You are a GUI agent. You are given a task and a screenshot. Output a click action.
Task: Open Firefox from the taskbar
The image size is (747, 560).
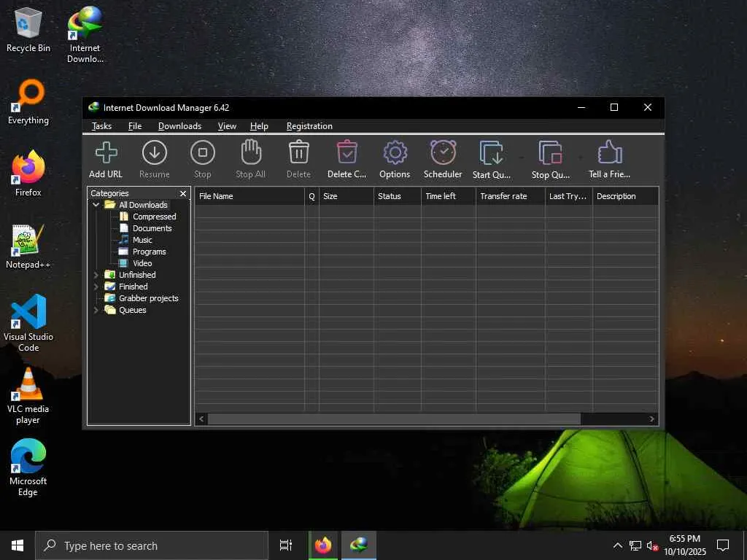click(x=322, y=545)
